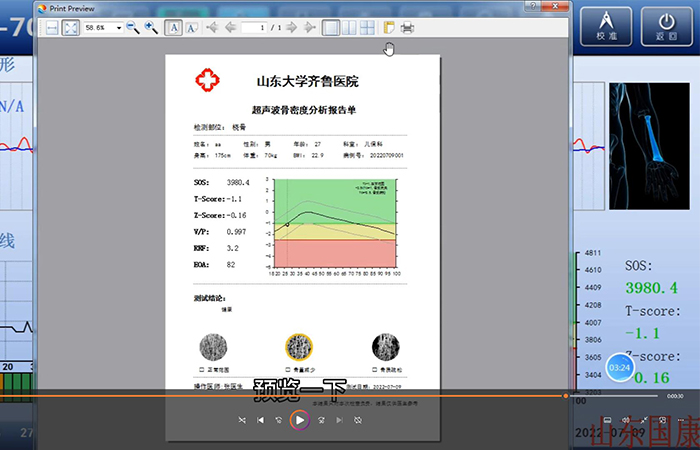The image size is (700, 450).
Task: Rewind the video a few seconds
Action: [279, 420]
